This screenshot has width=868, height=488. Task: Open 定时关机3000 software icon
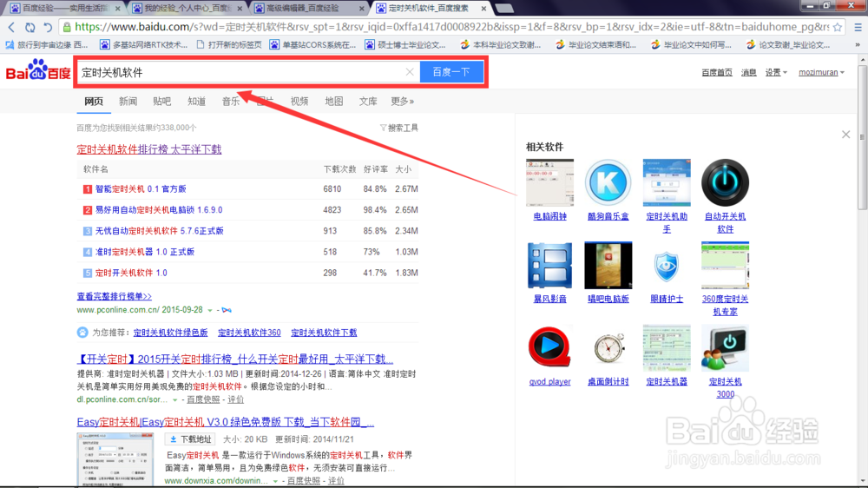click(725, 348)
